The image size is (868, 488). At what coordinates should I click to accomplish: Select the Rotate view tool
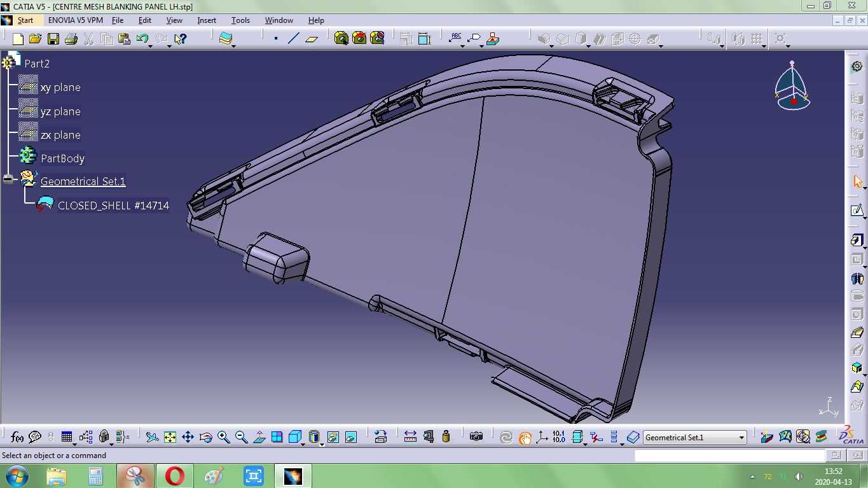pyautogui.click(x=205, y=437)
